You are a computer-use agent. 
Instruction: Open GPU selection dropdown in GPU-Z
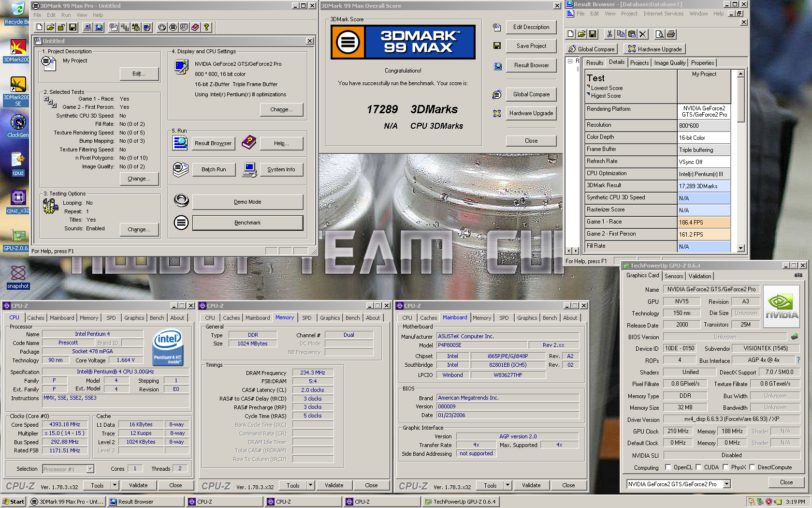726,484
